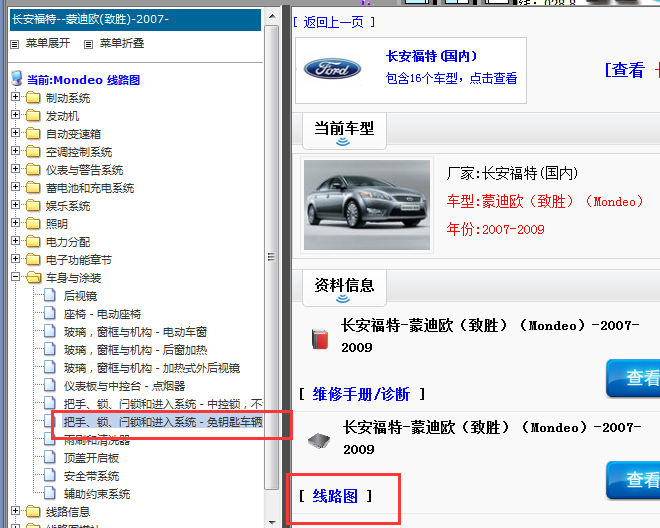Expand the 空调控制系统 tree node
The width and height of the screenshot is (660, 528).
pos(16,151)
